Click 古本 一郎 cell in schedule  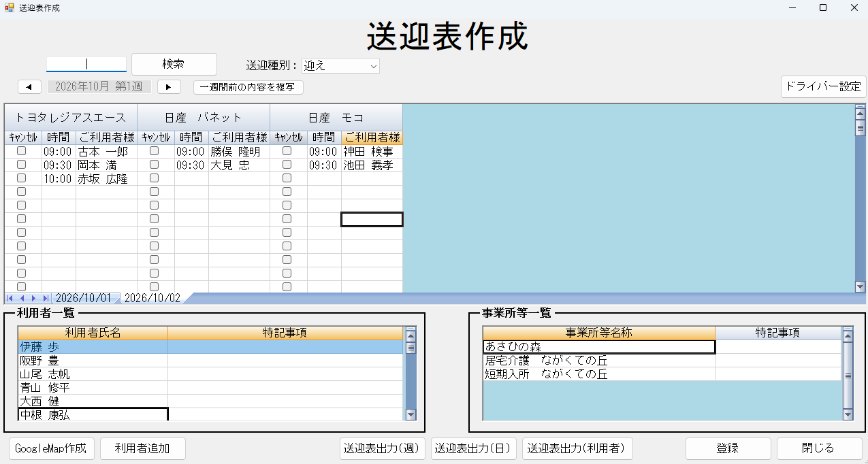pos(106,152)
